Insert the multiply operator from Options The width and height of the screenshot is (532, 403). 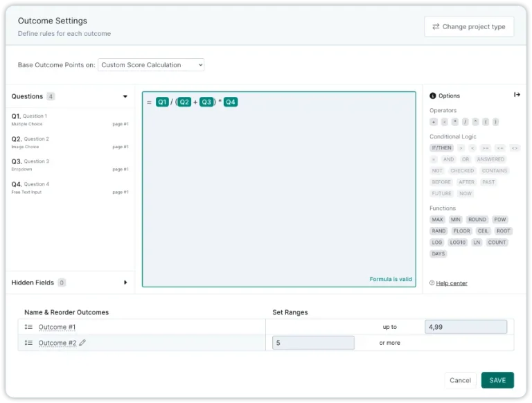(455, 122)
